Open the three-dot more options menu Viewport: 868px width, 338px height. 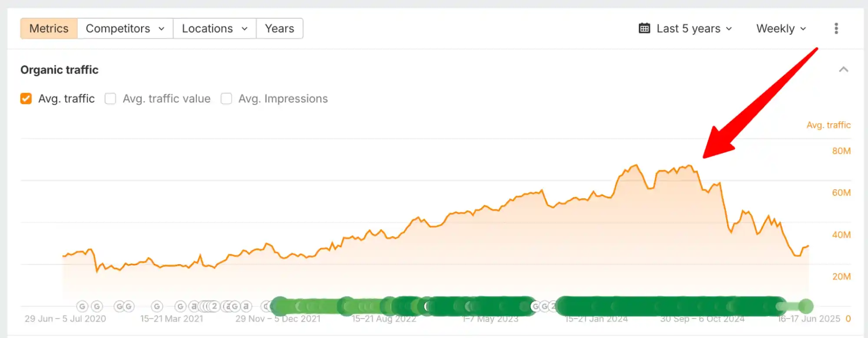pyautogui.click(x=836, y=29)
